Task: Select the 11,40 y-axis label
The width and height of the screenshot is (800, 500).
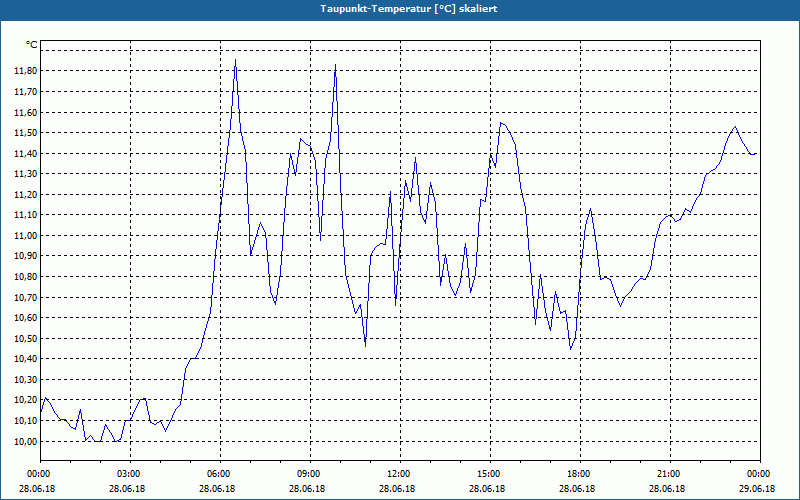Action: [26, 154]
